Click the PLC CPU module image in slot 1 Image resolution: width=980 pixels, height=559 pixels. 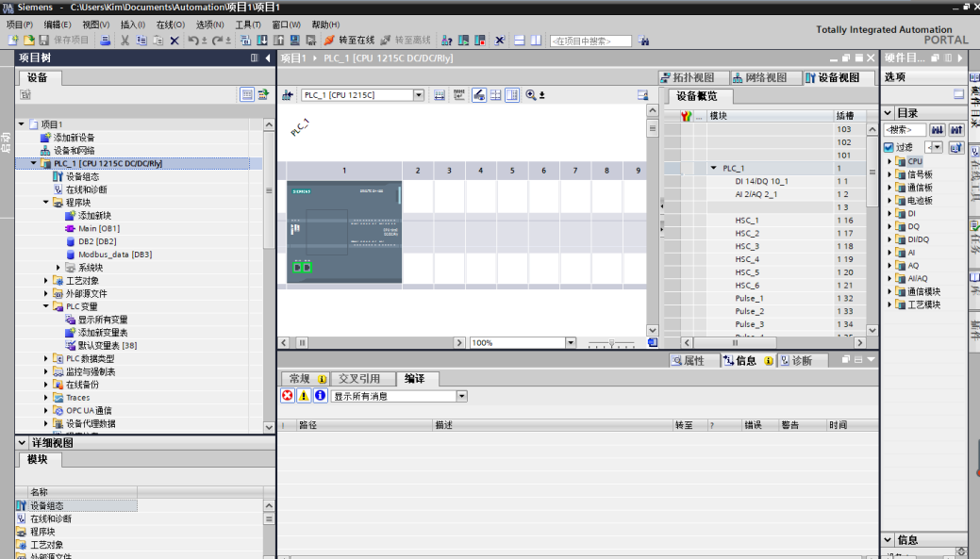[344, 232]
